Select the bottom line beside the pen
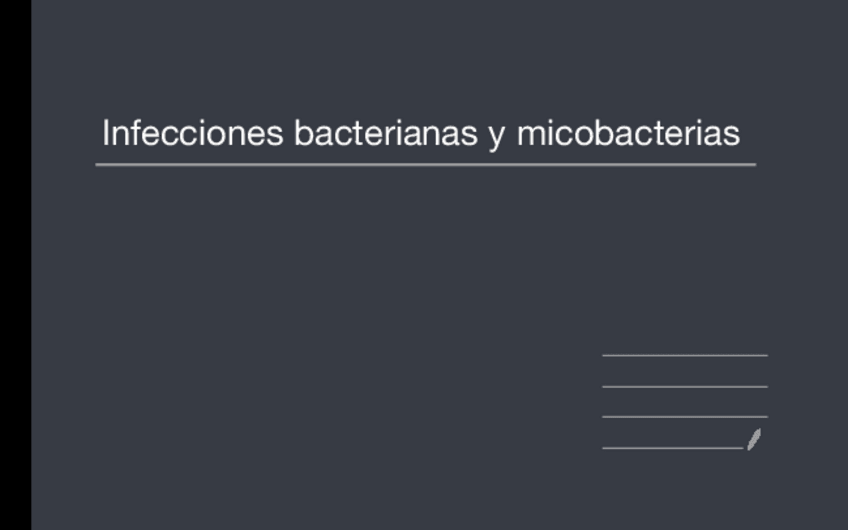 coord(672,448)
